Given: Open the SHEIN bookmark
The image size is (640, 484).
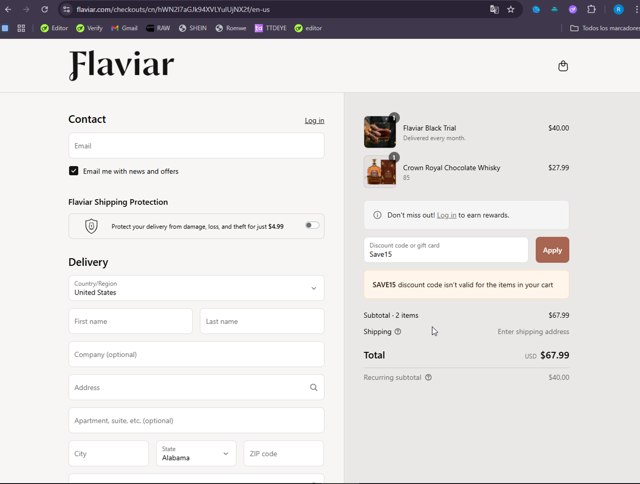Looking at the screenshot, I should click(x=193, y=28).
